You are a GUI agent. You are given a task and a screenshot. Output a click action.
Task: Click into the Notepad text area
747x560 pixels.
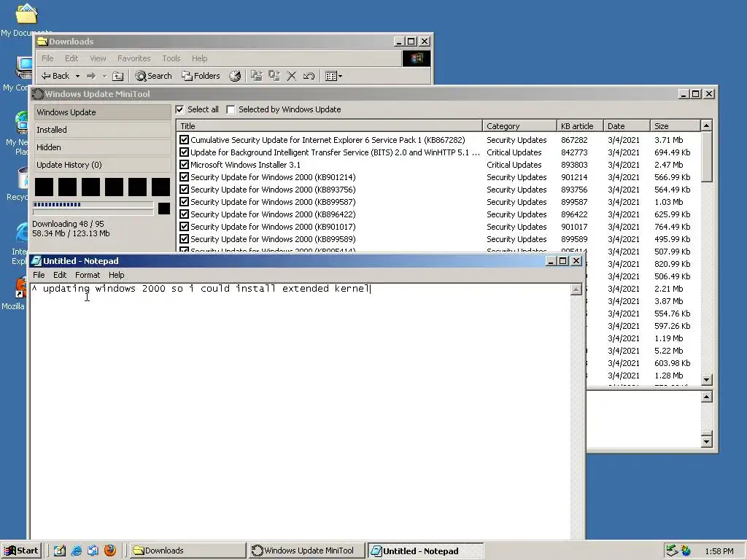coord(300,411)
